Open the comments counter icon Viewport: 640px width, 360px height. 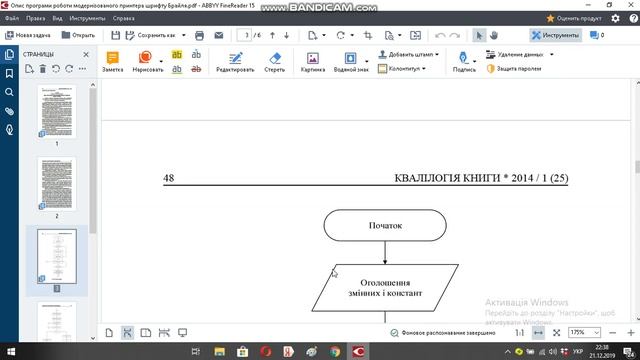pos(597,36)
